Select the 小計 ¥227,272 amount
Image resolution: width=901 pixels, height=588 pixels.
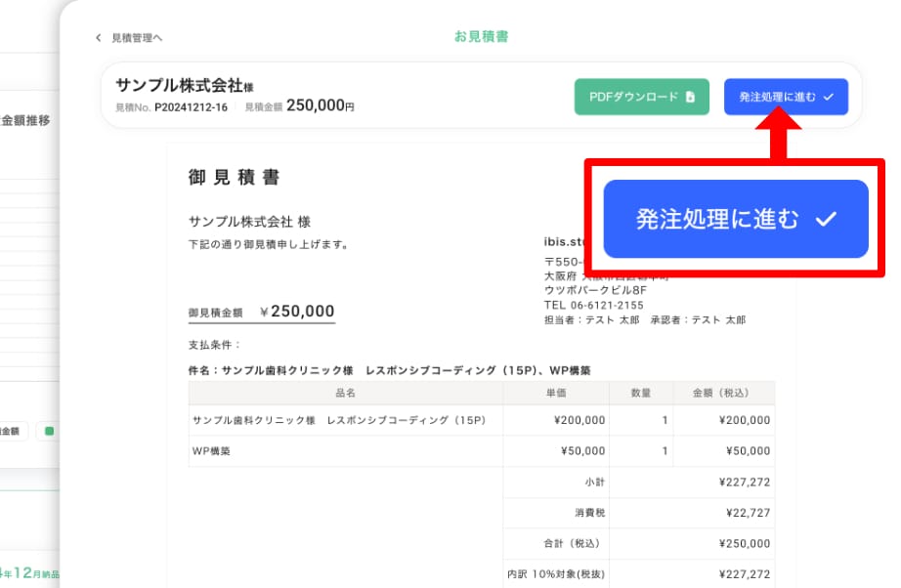744,483
